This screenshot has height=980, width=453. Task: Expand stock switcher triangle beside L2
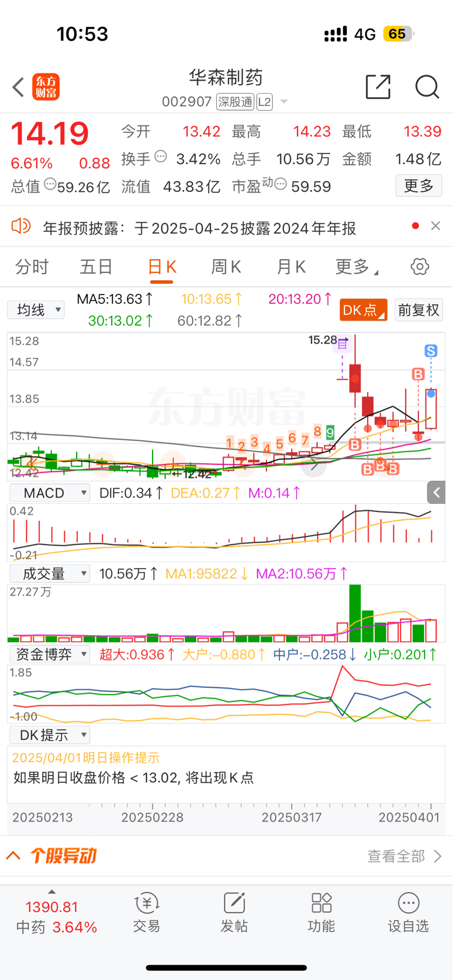(x=284, y=102)
